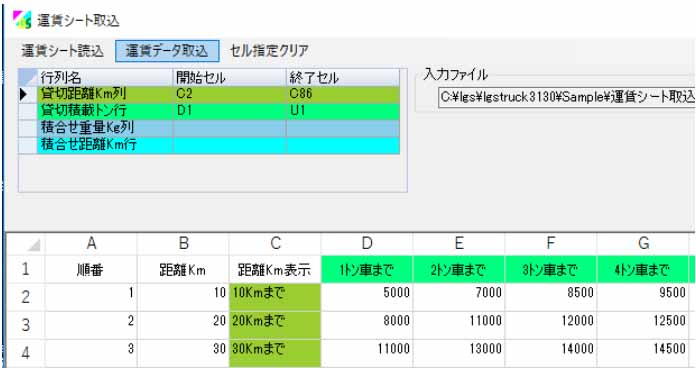Click the cell with value 14000
Screen dimensions: 696x368
point(550,353)
